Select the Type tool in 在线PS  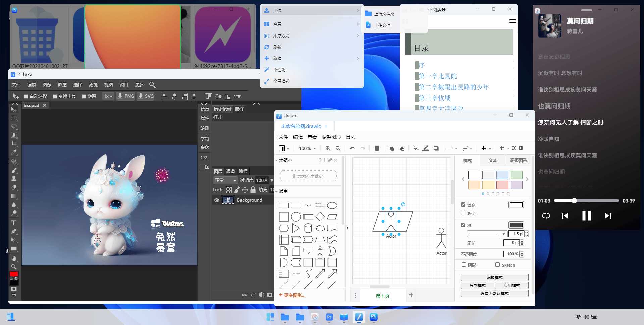coord(14,223)
